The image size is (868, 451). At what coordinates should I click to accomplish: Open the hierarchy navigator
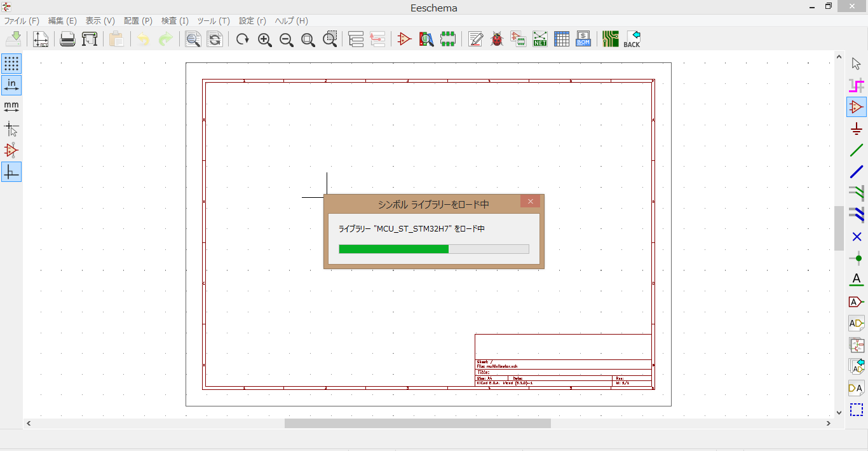(x=356, y=39)
